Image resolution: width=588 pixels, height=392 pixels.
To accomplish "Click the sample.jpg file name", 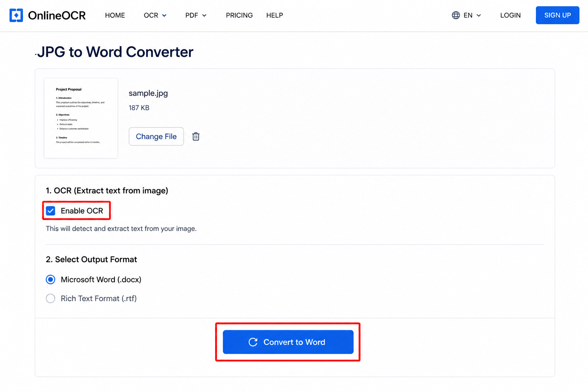I will click(148, 93).
